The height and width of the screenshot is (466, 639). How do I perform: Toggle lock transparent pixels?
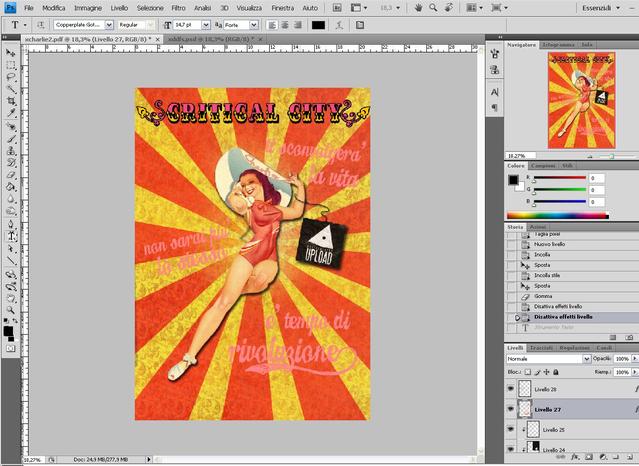(x=528, y=372)
